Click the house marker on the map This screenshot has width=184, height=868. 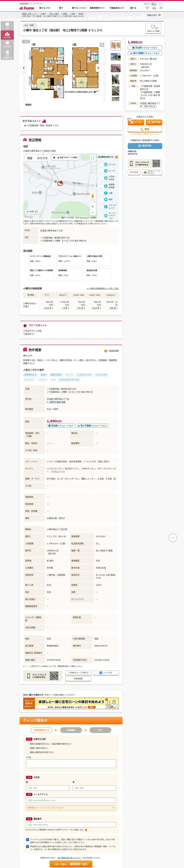tap(60, 183)
